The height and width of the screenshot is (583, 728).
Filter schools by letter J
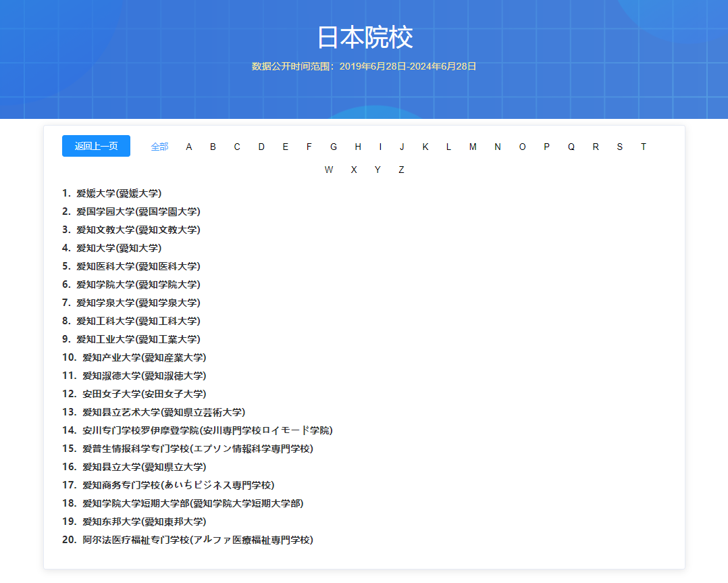(x=402, y=147)
